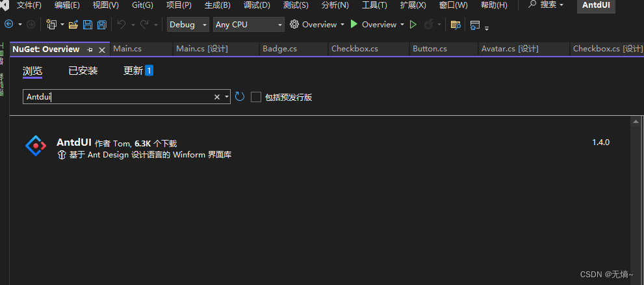This screenshot has width=644, height=285.
Task: Open the 帮助(H) menu
Action: pyautogui.click(x=494, y=5)
